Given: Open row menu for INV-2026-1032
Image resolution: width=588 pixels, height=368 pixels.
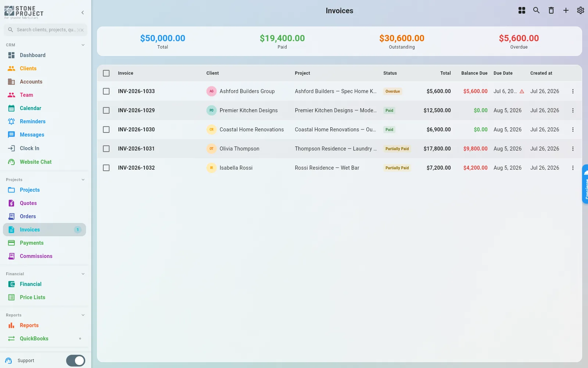Looking at the screenshot, I should (573, 168).
